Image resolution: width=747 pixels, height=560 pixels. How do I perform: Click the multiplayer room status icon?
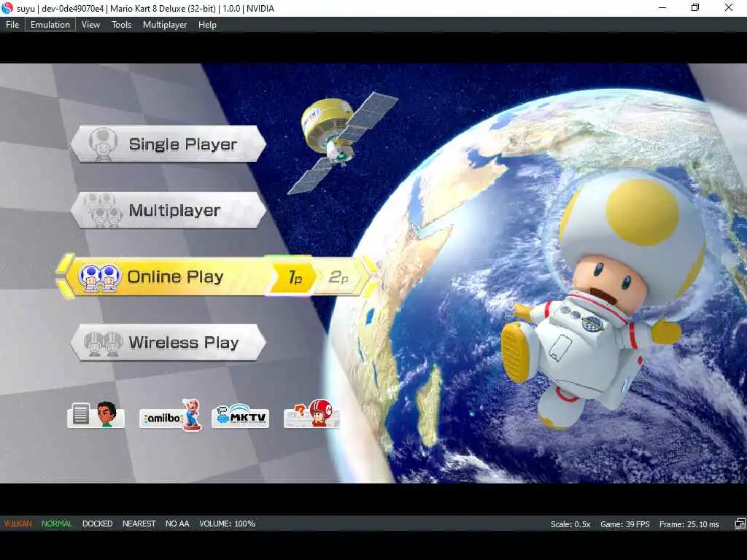tap(740, 524)
